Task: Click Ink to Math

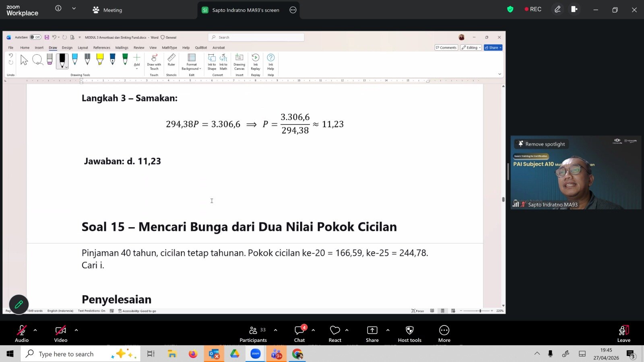Action: (223, 62)
